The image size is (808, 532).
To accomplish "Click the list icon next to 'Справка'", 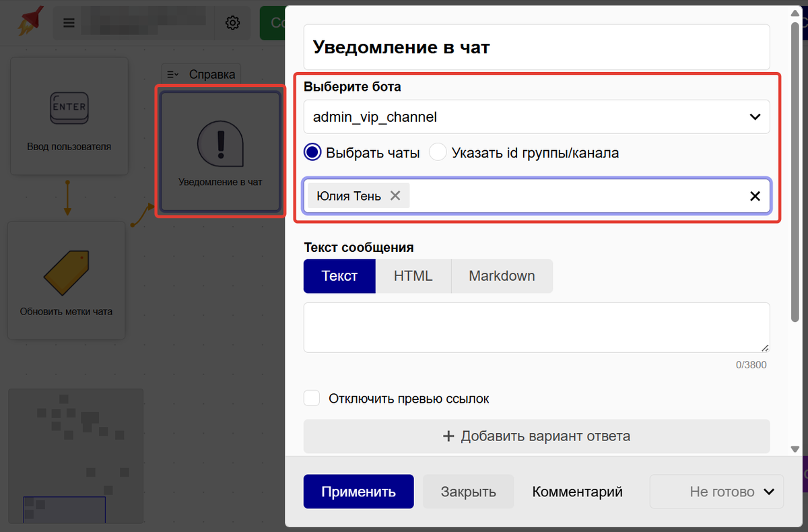I will point(172,74).
